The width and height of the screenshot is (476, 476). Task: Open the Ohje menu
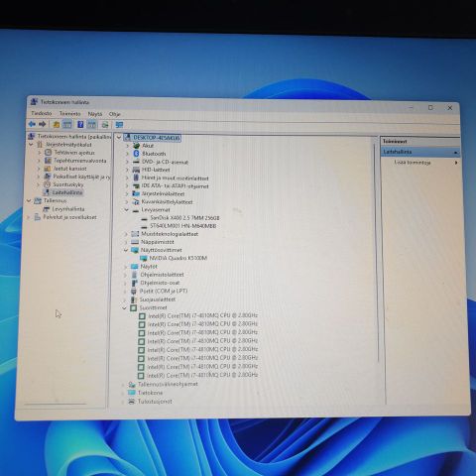click(x=115, y=114)
